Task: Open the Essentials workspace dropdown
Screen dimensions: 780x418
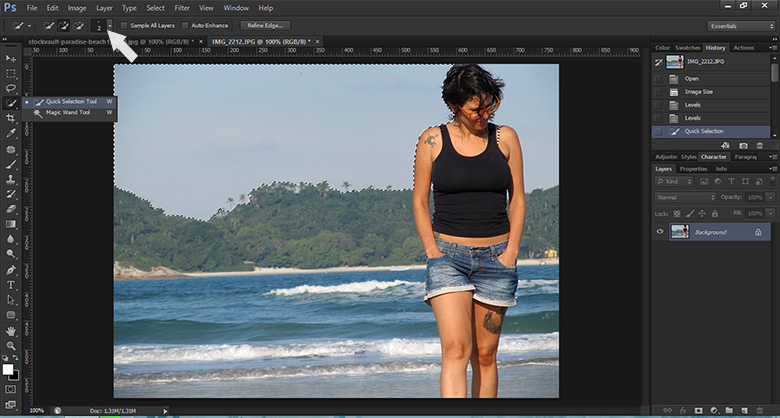Action: [738, 25]
